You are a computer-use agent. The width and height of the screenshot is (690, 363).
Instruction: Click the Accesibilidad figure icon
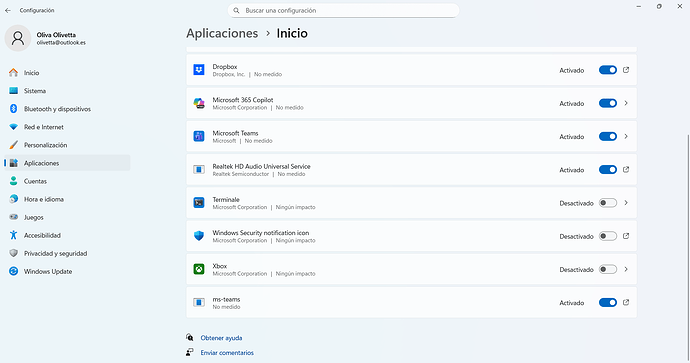[x=14, y=235]
